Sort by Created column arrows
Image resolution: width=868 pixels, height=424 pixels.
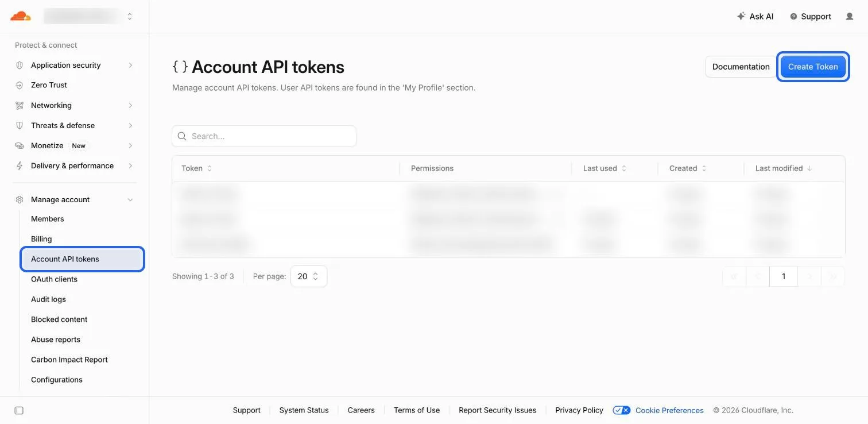[704, 168]
